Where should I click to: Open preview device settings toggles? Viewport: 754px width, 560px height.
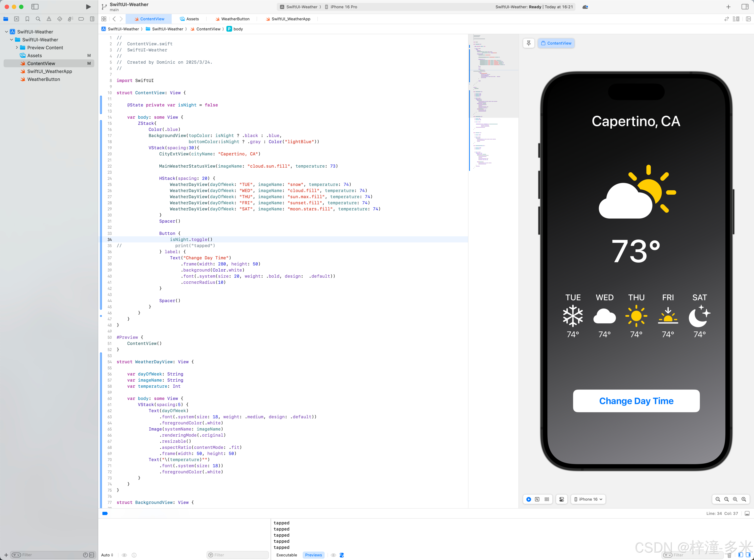tap(562, 499)
